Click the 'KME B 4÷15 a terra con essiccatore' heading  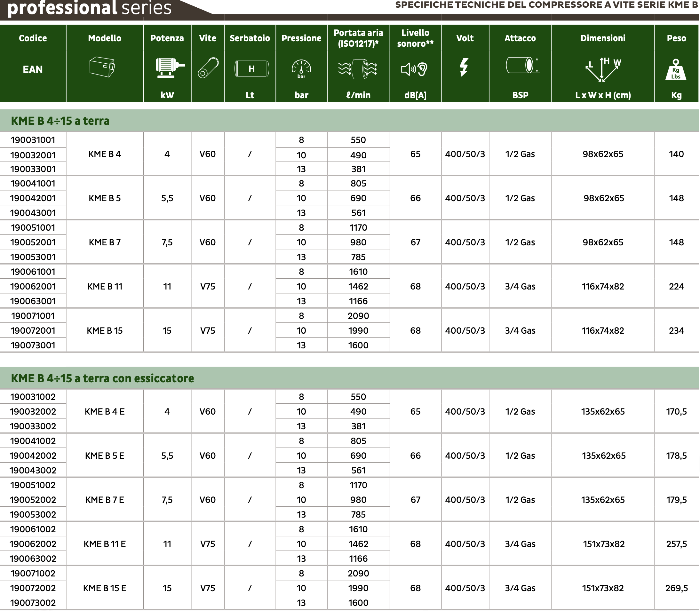[102, 378]
